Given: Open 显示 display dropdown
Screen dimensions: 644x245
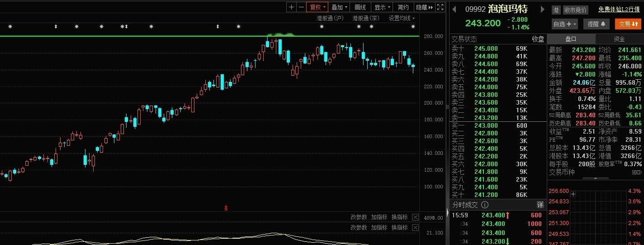Looking at the screenshot, I should 382,7.
